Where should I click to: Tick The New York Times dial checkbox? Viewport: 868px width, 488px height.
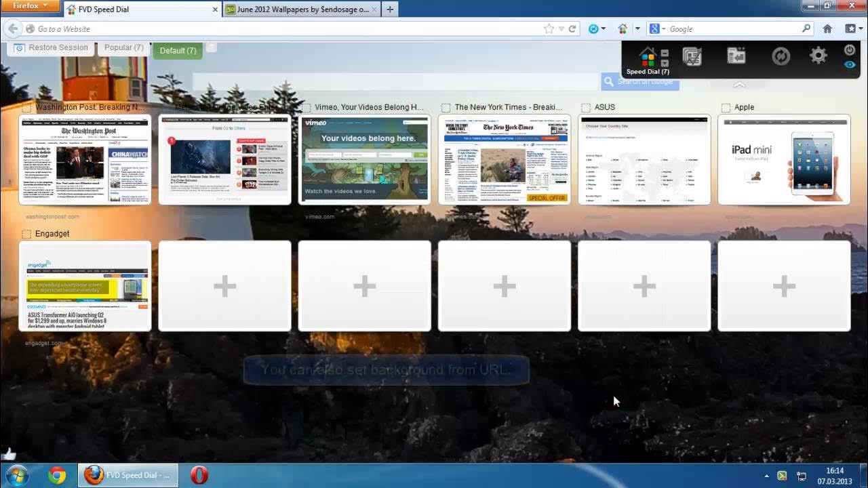(446, 108)
